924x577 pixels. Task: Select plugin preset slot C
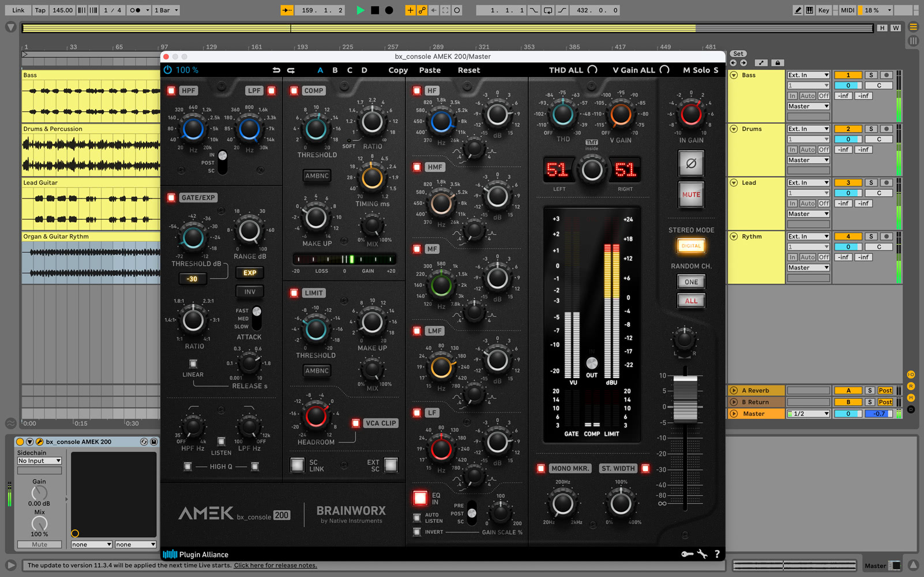[350, 70]
